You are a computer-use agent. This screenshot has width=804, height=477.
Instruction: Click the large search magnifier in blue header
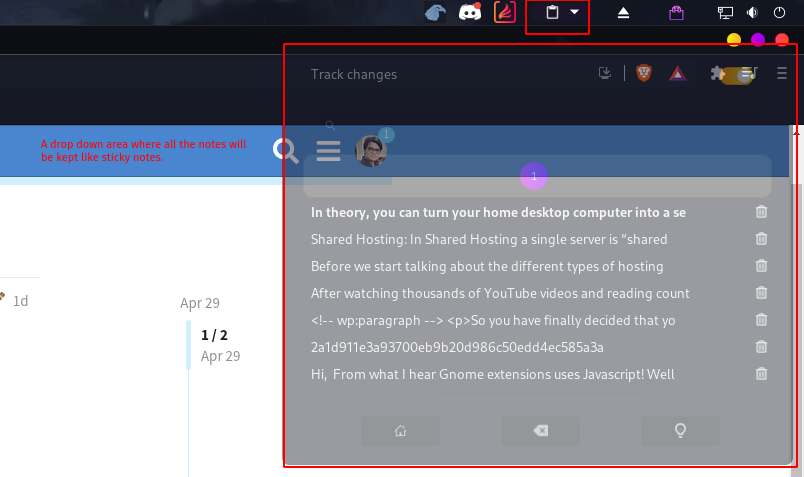(286, 151)
